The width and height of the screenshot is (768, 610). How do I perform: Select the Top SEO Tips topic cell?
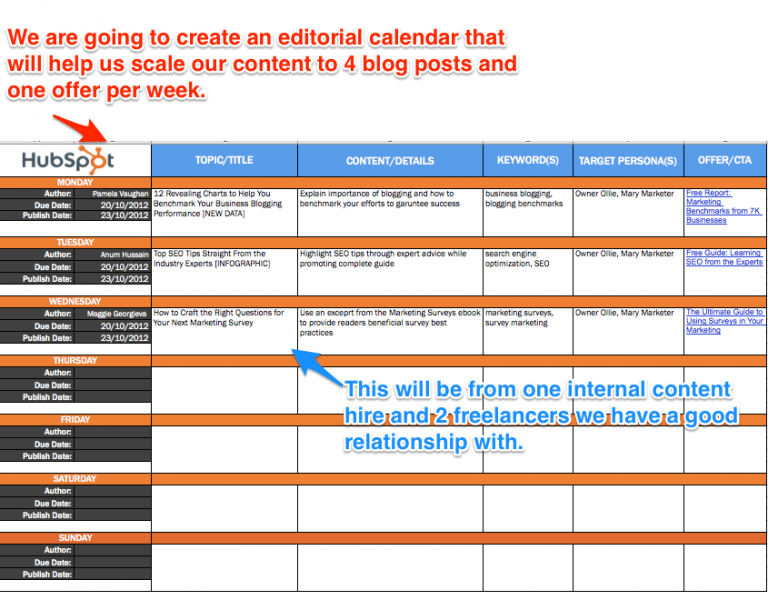coord(224,272)
